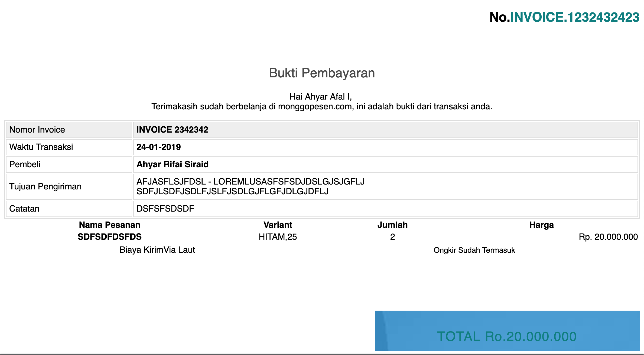Click the greeting 'Hai Ahyar Afal I,'
Screen dimensions: 644x355
(x=321, y=97)
